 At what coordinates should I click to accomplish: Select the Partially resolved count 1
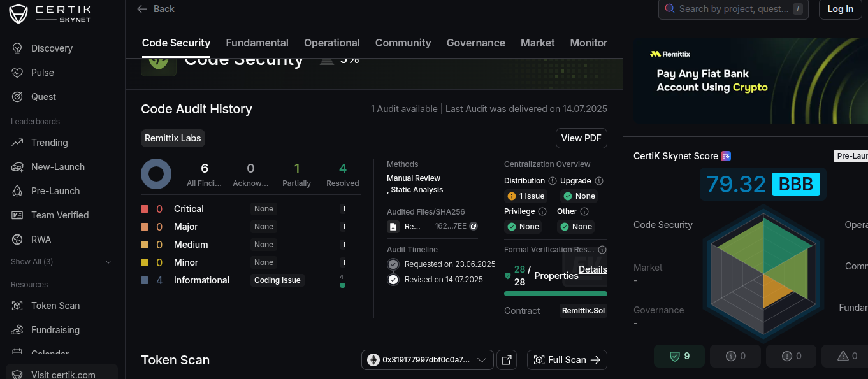click(x=297, y=168)
